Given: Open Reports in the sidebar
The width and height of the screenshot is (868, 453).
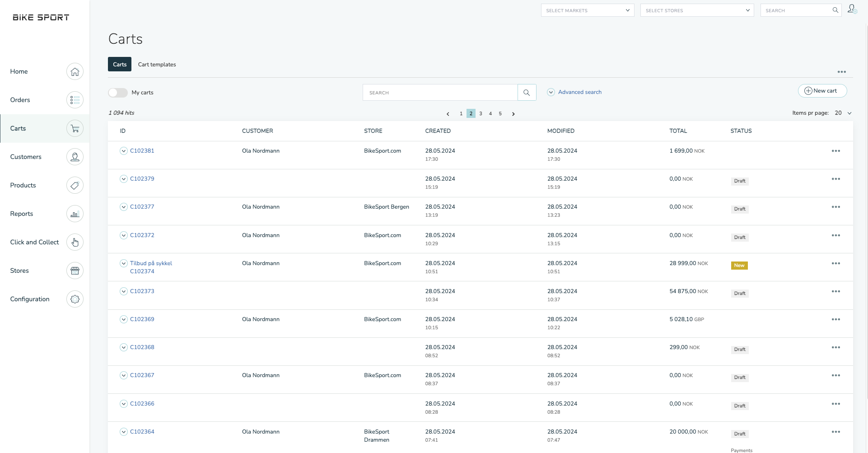Looking at the screenshot, I should pyautogui.click(x=22, y=214).
